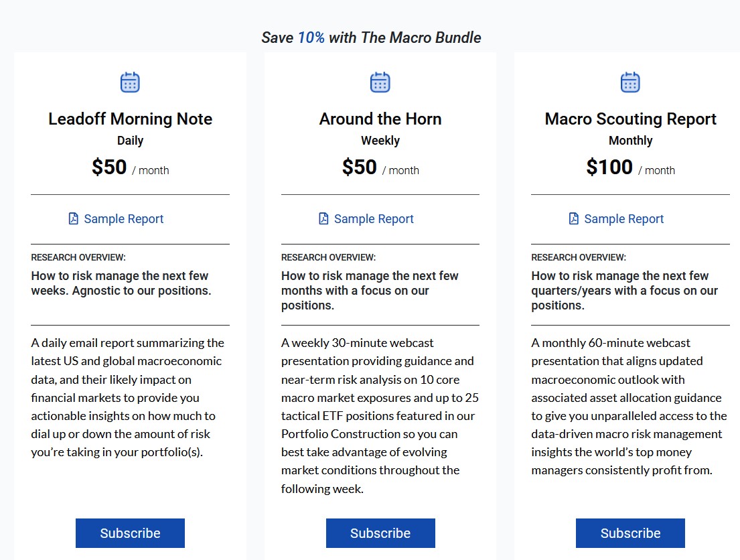Image resolution: width=740 pixels, height=560 pixels.
Task: Click the Around the Horn heading
Action: click(x=380, y=119)
